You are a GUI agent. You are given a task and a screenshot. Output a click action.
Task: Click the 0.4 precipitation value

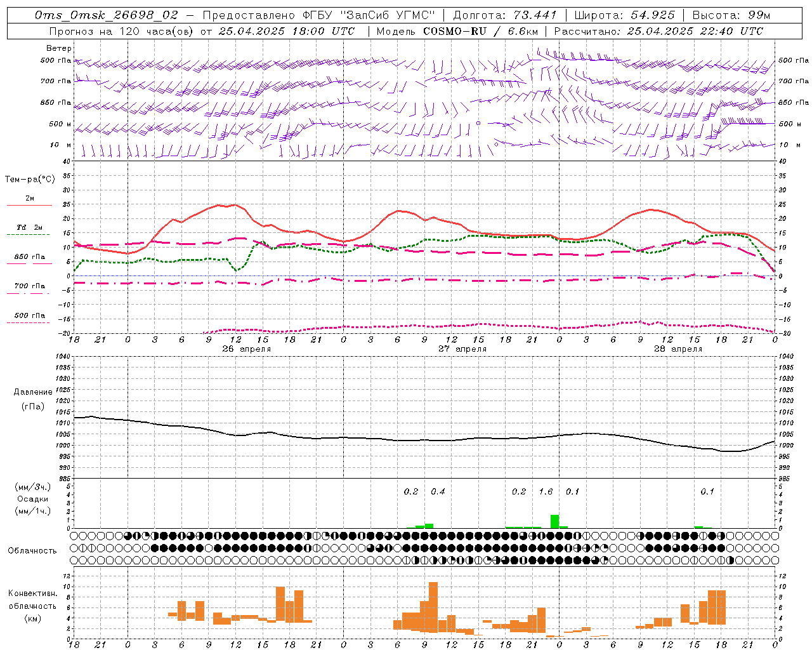(438, 492)
